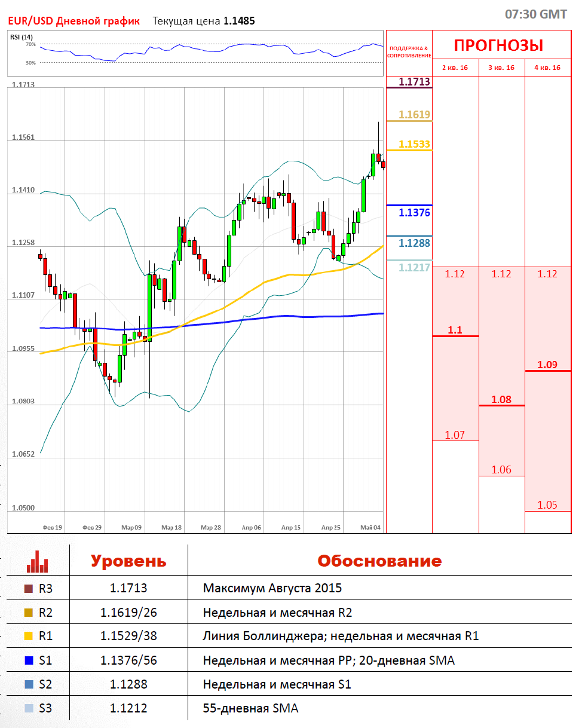Screen dimensions: 582x728
Task: Select the 2 кв. 16 forecast column header
Action: pos(455,68)
